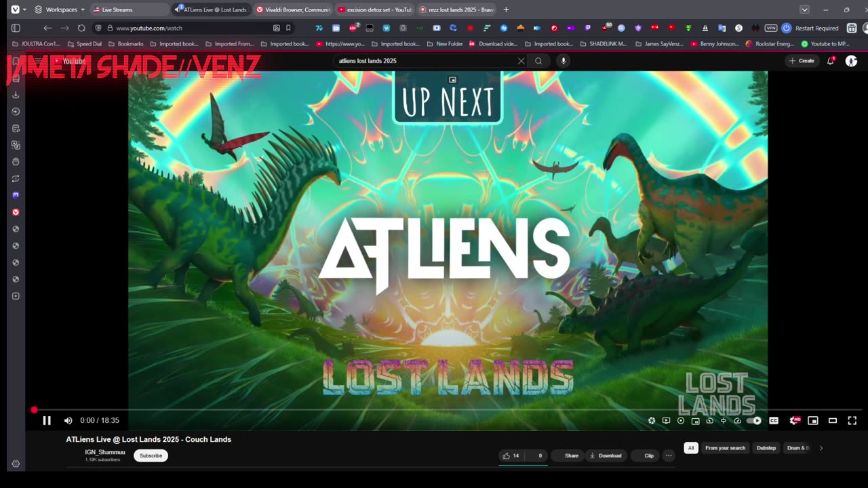Open player settings gear with HD badge
Screen dimensions: 868x488
794,420
